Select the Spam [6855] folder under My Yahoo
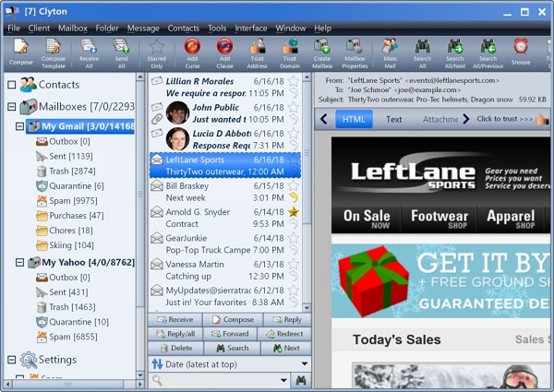Image resolution: width=554 pixels, height=392 pixels. (x=67, y=337)
